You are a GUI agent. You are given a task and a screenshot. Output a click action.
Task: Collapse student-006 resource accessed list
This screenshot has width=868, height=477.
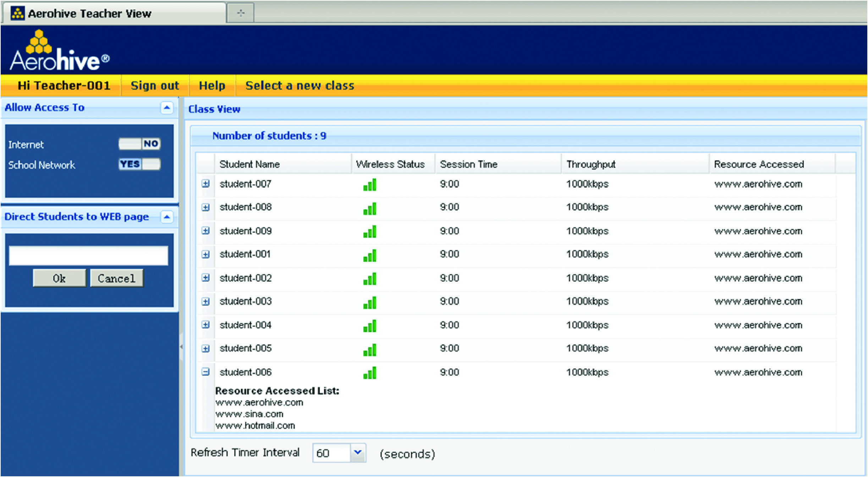tap(205, 372)
